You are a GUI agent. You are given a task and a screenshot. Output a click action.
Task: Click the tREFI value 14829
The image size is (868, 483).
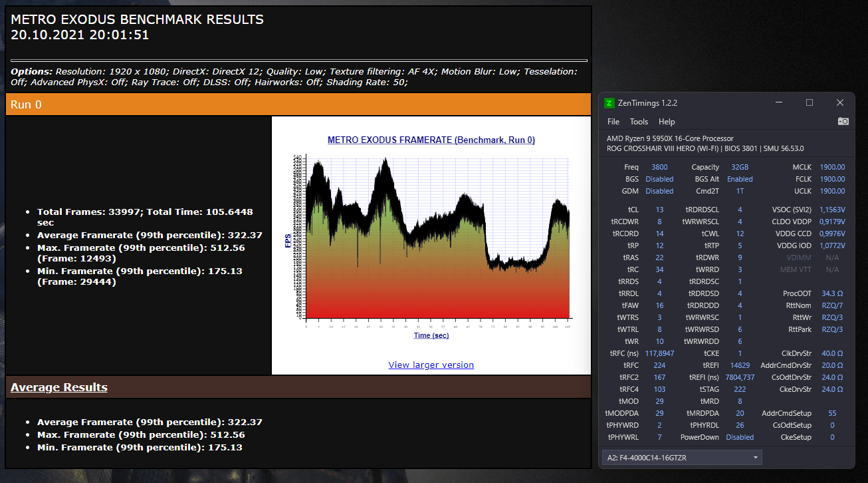[x=740, y=365]
